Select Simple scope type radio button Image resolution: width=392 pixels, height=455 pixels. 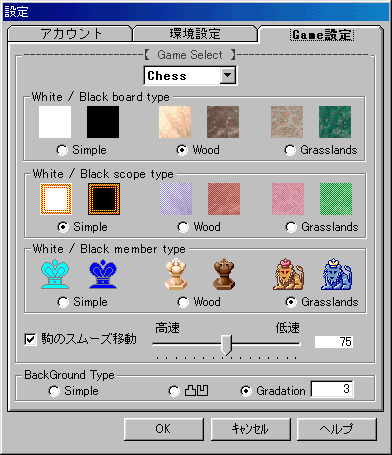coord(63,227)
